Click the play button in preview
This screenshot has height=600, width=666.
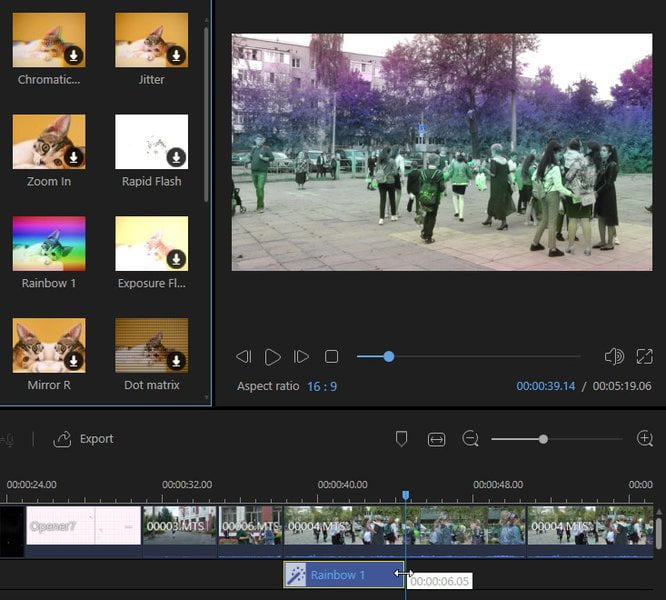pyautogui.click(x=272, y=357)
